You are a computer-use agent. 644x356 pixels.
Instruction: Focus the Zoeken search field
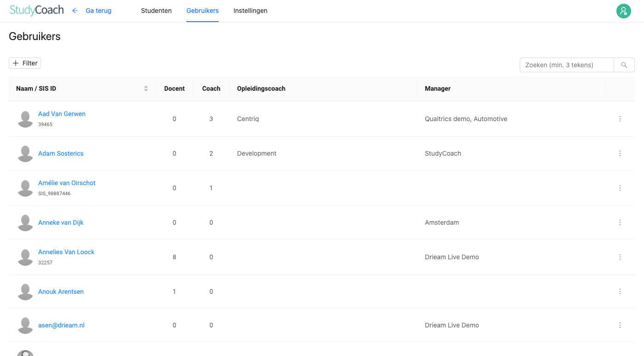click(x=567, y=65)
